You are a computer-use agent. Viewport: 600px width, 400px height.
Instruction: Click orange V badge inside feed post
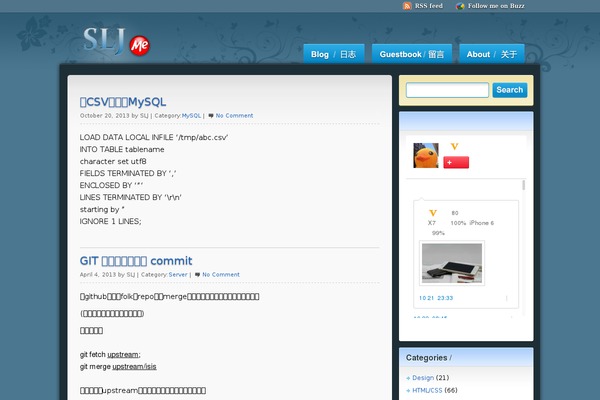pos(433,213)
